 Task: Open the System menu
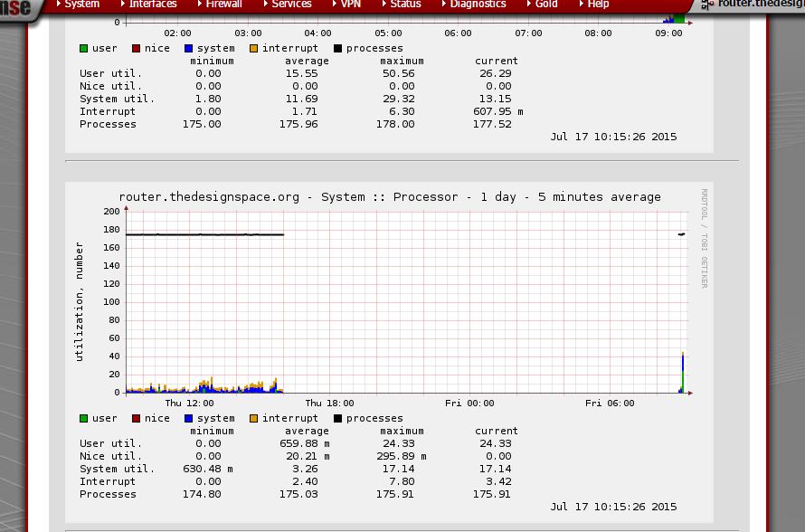point(81,5)
